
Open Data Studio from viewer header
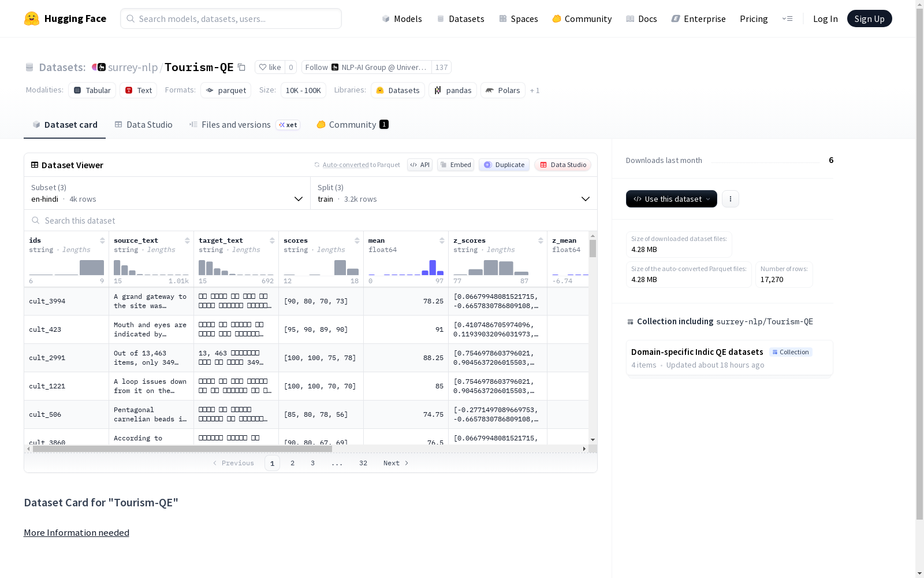point(562,165)
